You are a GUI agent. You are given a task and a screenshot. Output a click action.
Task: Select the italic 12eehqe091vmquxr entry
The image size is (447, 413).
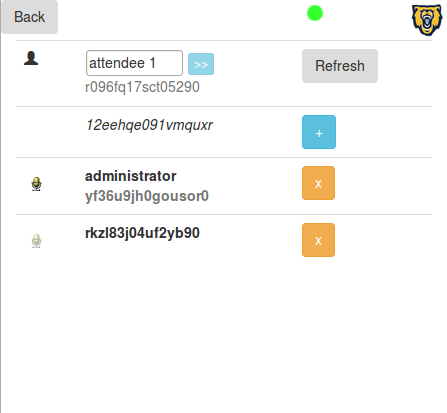click(x=149, y=125)
